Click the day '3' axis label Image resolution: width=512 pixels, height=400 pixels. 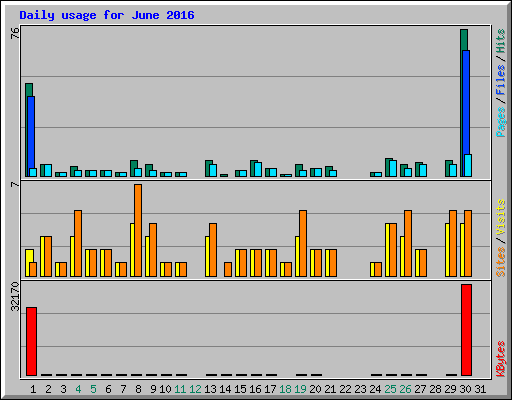pos(63,389)
